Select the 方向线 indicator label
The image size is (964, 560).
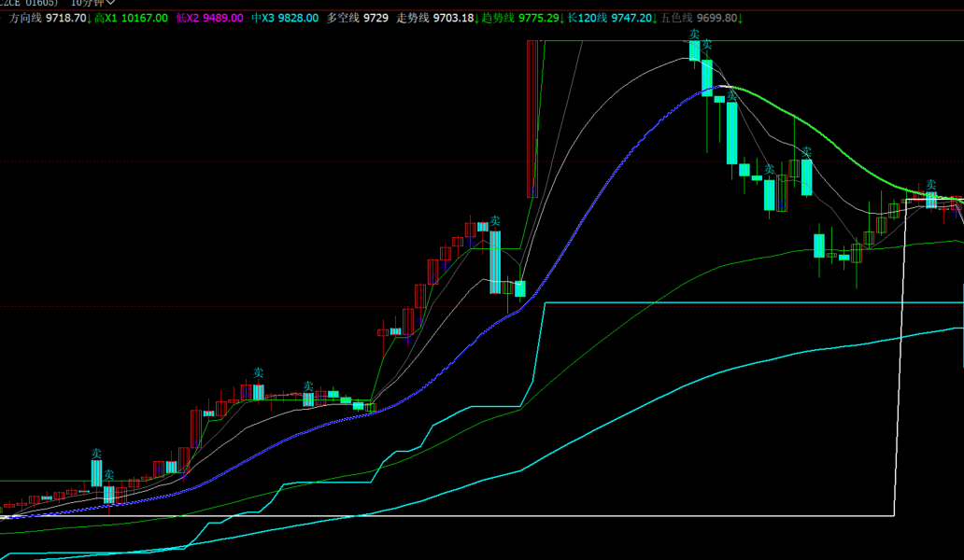(25, 18)
